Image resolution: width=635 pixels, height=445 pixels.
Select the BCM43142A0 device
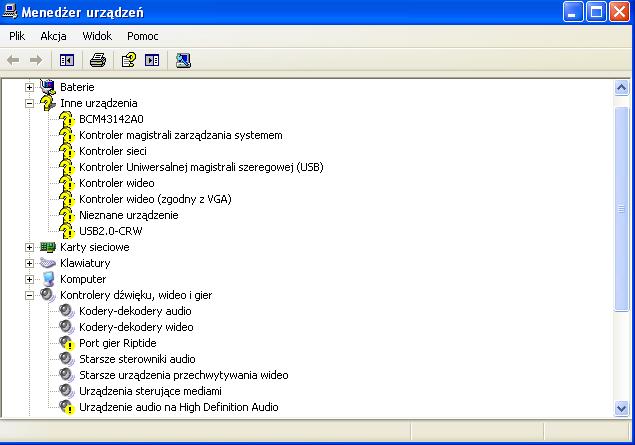tap(111, 119)
